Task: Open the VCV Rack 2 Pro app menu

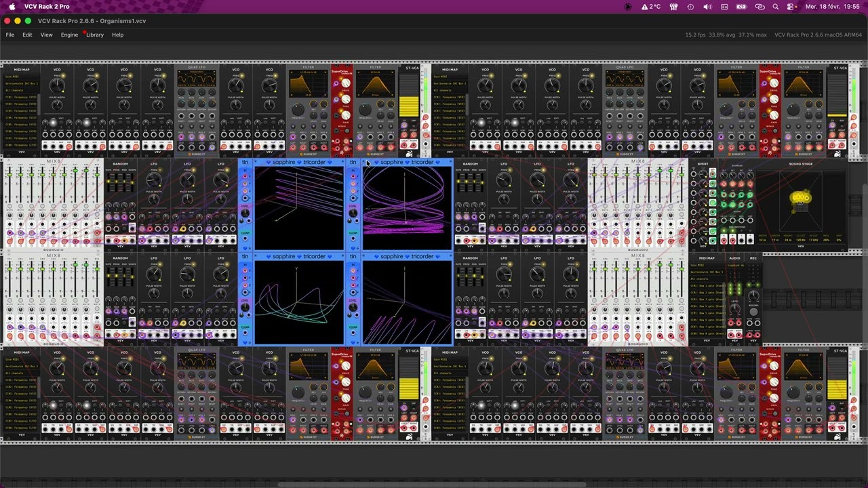Action: tap(47, 6)
